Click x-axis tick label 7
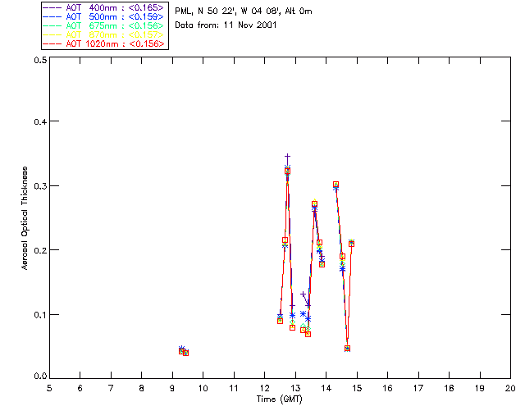Viewport: 525px width, 420px height. [x=111, y=389]
